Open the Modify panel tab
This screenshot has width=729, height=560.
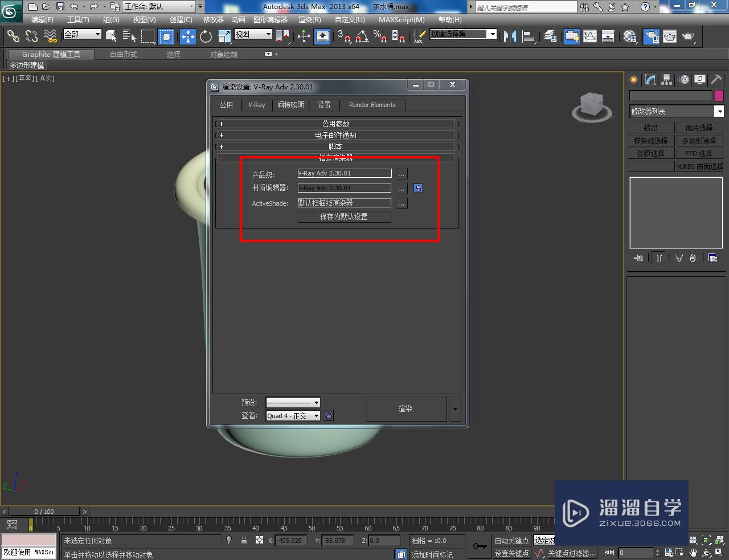click(x=650, y=80)
